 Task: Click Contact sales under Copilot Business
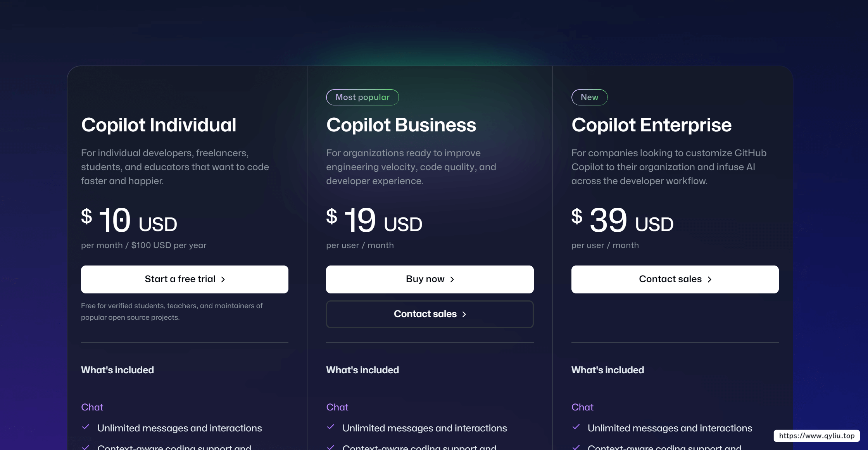430,314
